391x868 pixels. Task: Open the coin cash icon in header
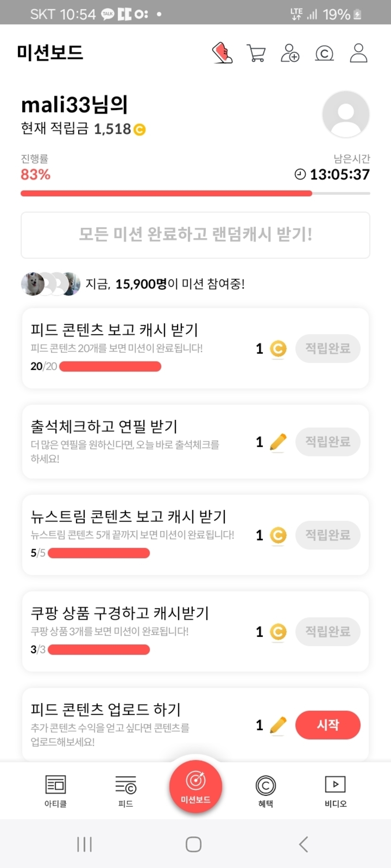click(x=324, y=53)
